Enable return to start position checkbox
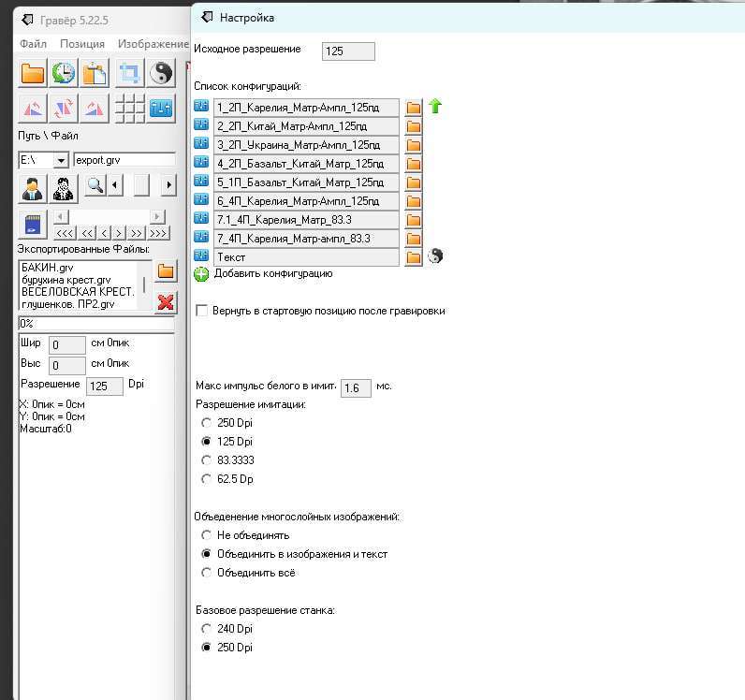The width and height of the screenshot is (745, 700). (x=201, y=311)
